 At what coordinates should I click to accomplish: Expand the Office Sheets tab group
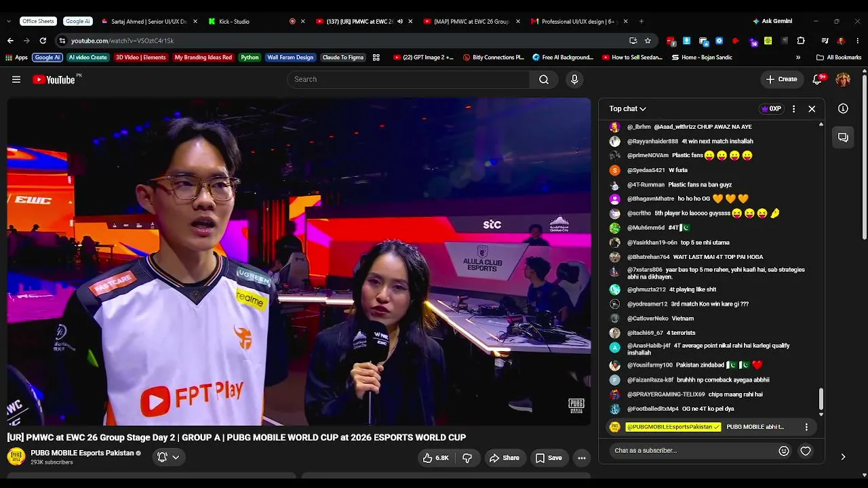(38, 22)
